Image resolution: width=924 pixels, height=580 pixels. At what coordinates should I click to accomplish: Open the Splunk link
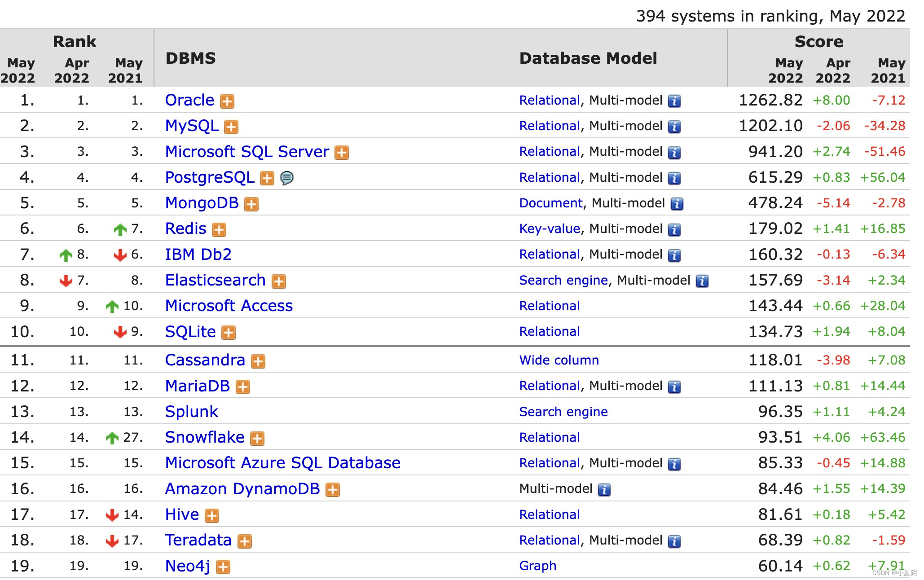pos(192,412)
